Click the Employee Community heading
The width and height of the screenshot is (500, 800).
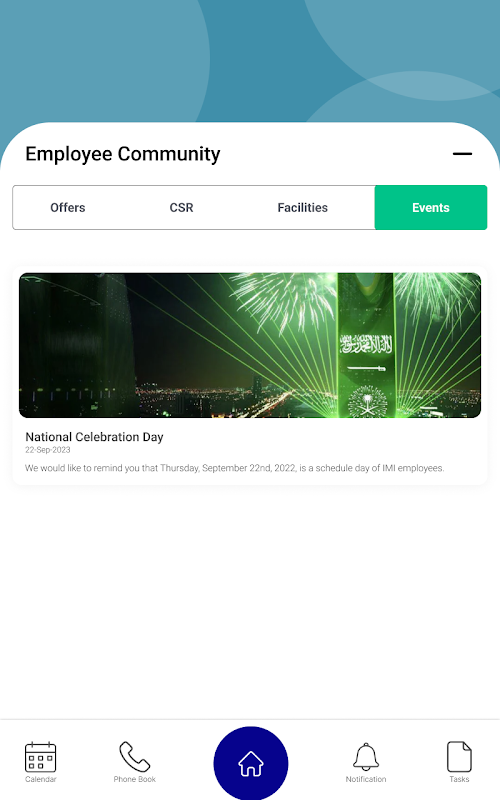[123, 154]
